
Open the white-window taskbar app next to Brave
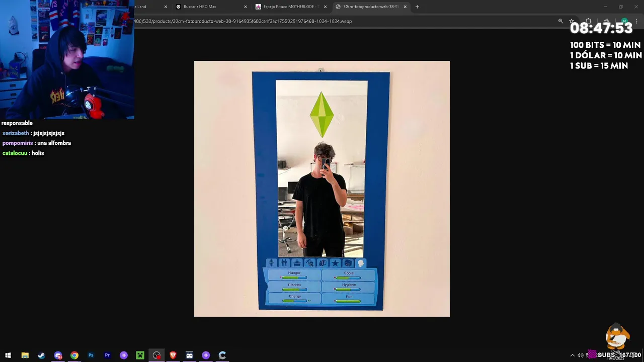tap(189, 355)
